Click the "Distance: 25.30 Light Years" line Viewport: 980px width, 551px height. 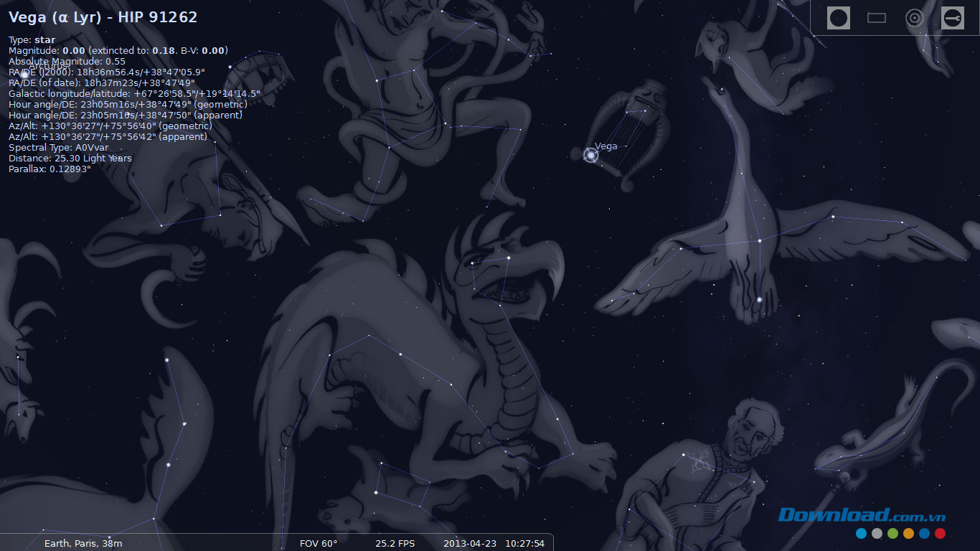pyautogui.click(x=70, y=159)
